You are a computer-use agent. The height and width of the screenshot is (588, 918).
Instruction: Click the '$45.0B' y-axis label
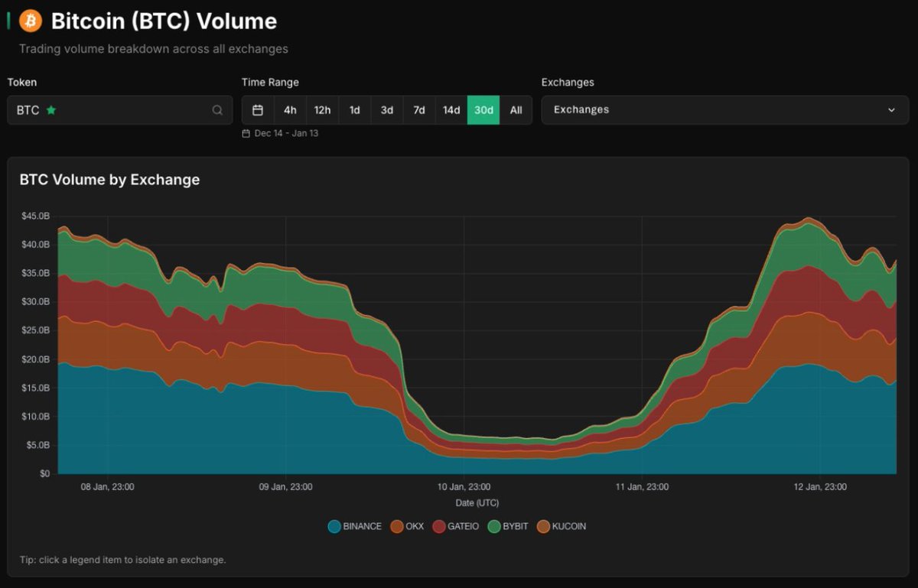pos(36,216)
